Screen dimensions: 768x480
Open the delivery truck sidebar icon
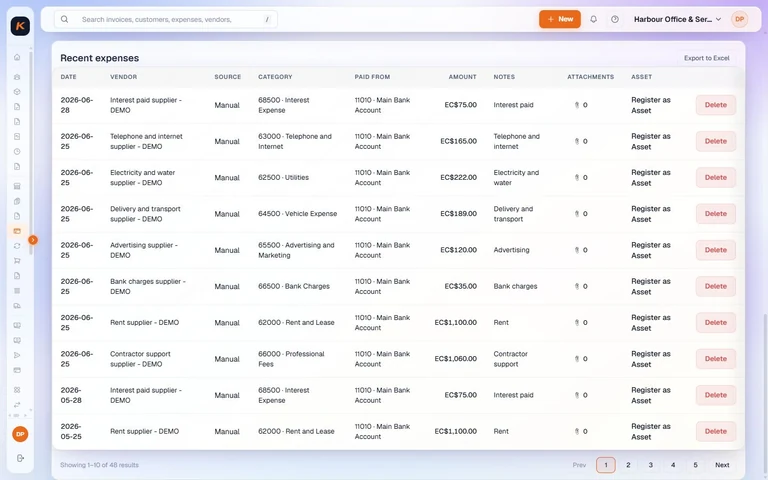coord(17,306)
